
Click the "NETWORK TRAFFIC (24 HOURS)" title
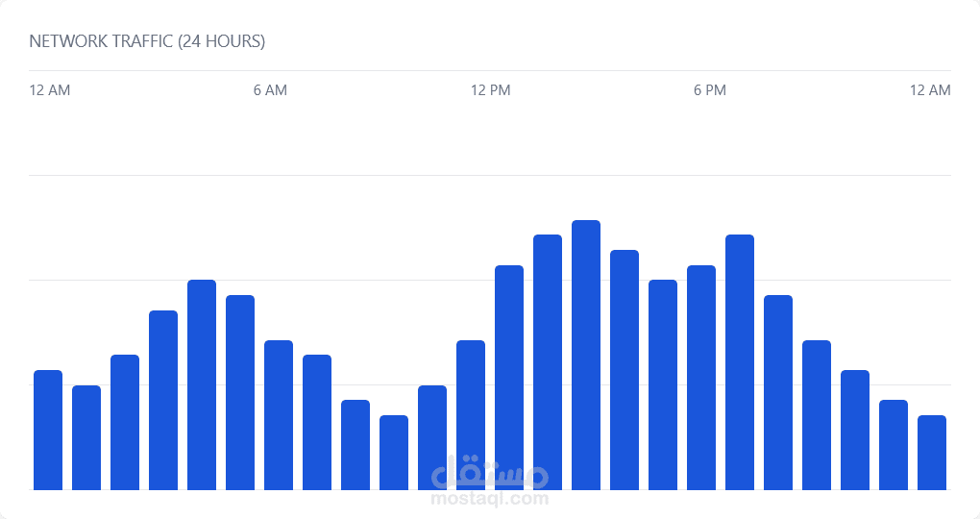(147, 41)
